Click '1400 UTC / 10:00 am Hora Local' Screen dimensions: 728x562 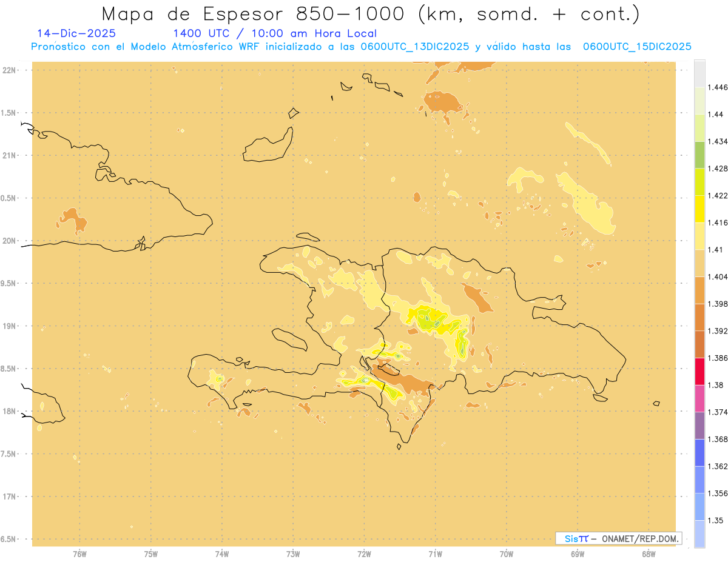(x=275, y=33)
